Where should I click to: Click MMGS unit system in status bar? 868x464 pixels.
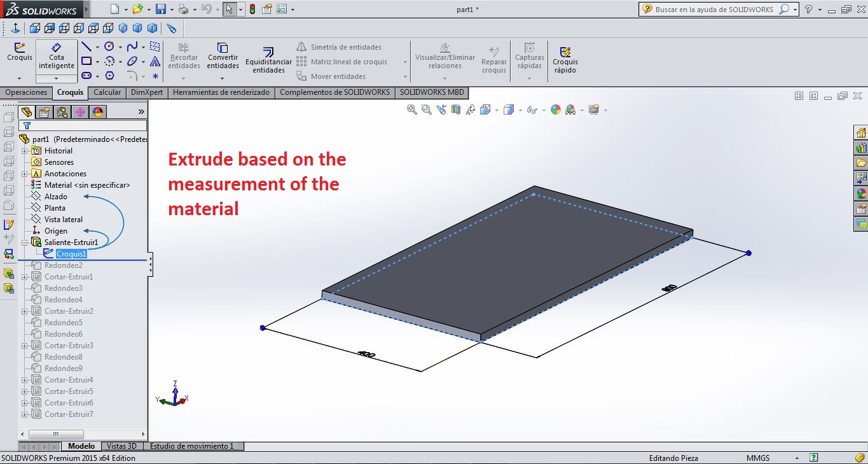(x=757, y=458)
